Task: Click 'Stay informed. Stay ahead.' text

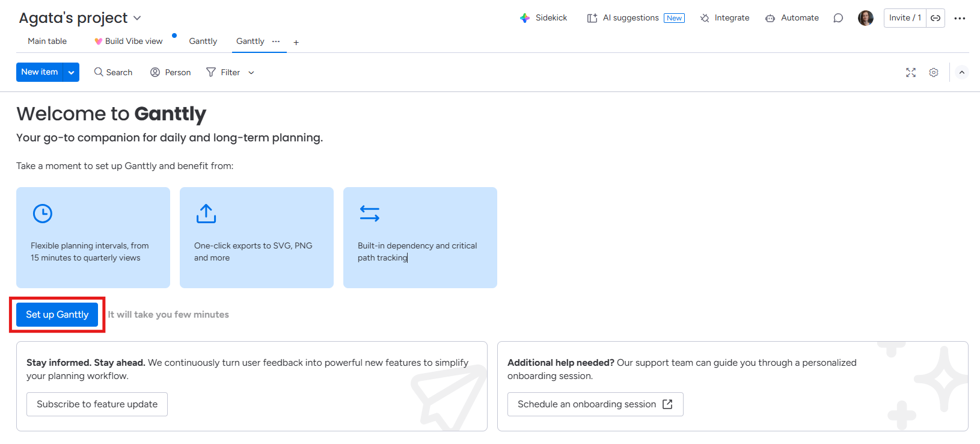Action: [85, 363]
